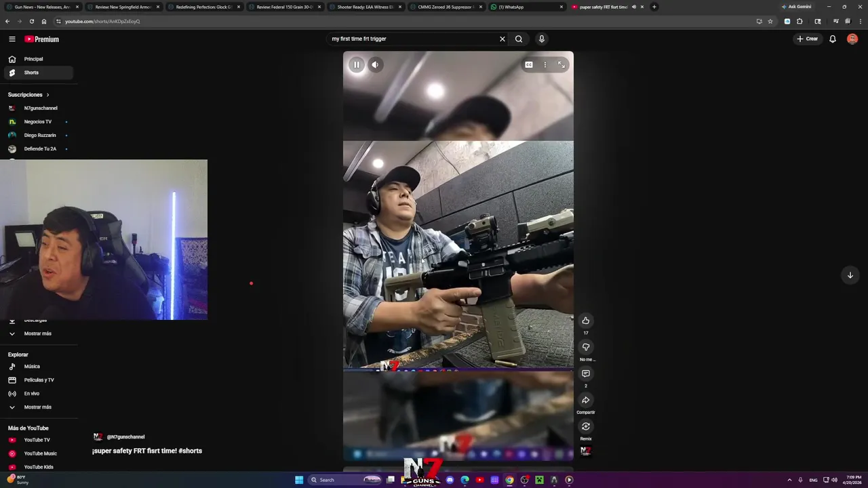The height and width of the screenshot is (488, 868).
Task: Open the YouTube hamburger guide menu
Action: click(12, 39)
